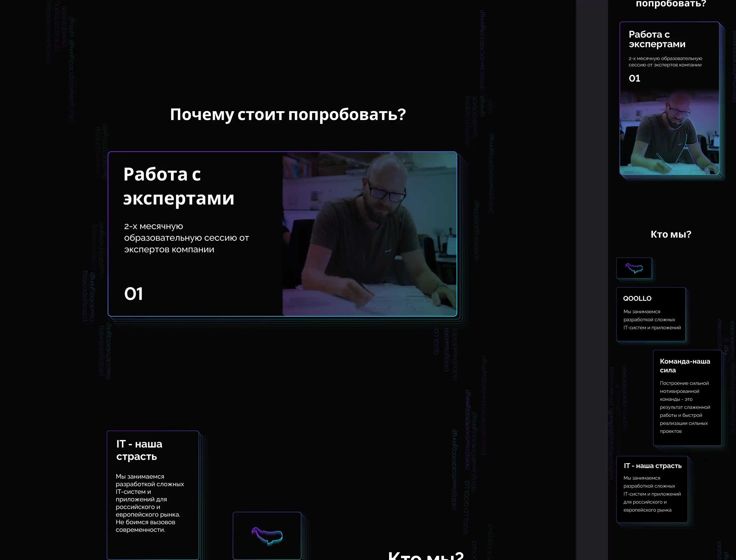Click the '01' number in the mobile card
Image resolution: width=736 pixels, height=560 pixels.
(634, 78)
